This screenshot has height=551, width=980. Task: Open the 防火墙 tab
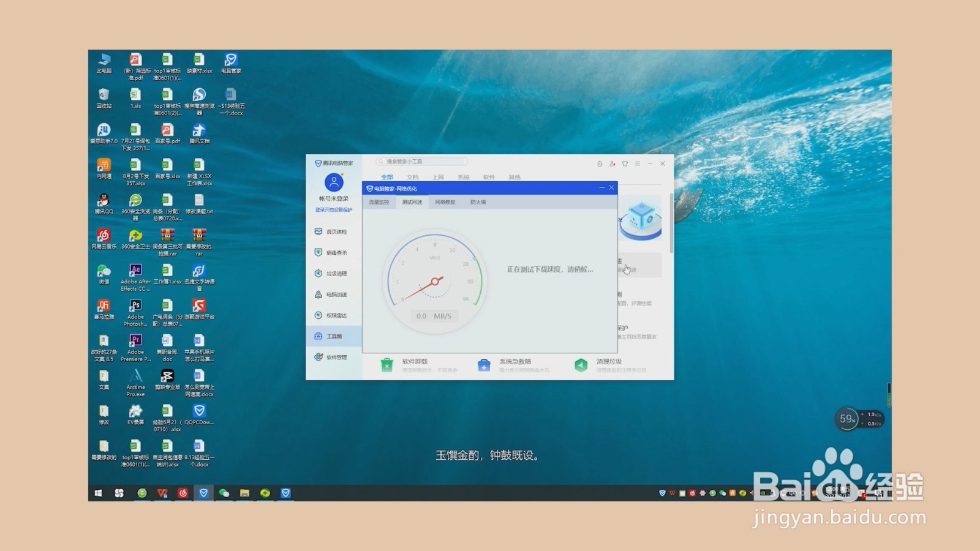point(478,202)
